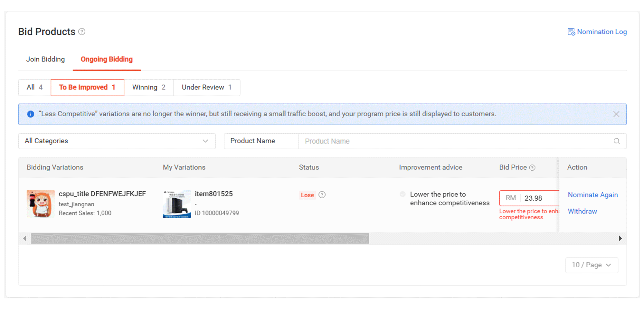
Task: Click the blue info icon in banner
Action: [x=31, y=114]
